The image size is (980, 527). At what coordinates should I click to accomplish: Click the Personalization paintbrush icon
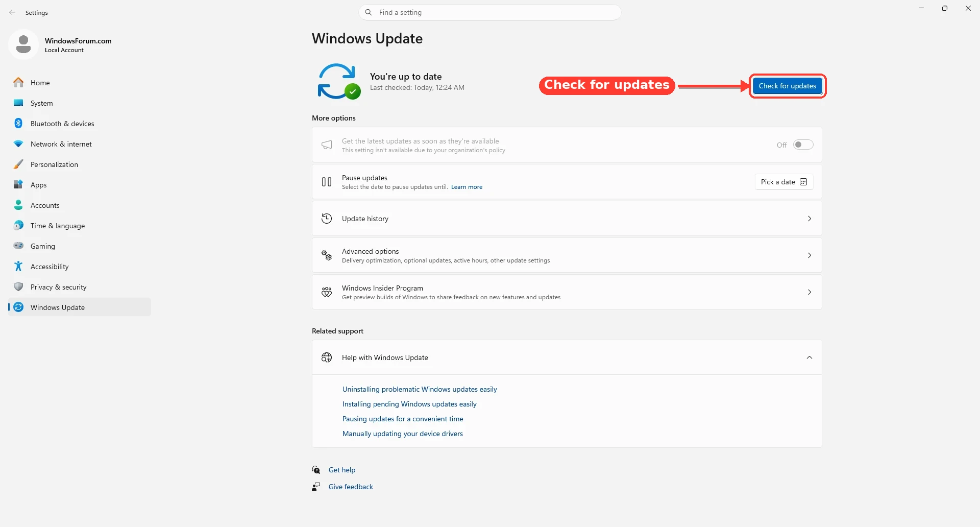(18, 164)
